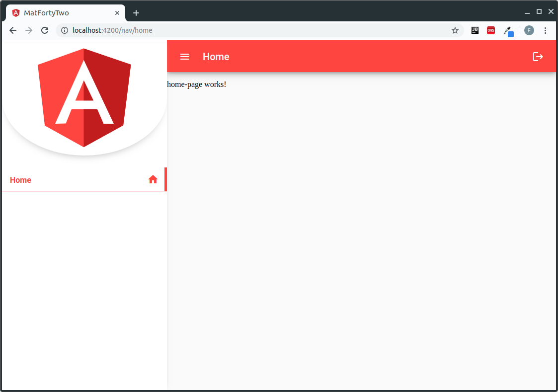Toggle the bookmark star for this page
The image size is (558, 392).
coord(455,30)
